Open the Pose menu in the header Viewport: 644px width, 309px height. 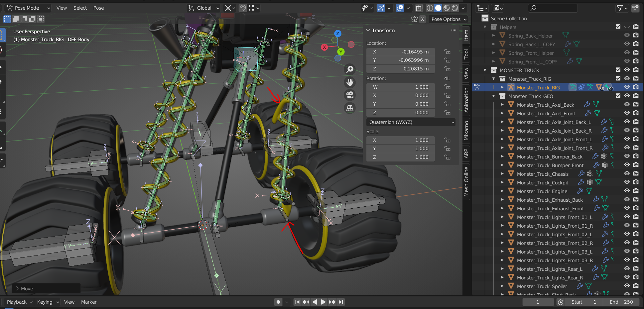pos(98,8)
